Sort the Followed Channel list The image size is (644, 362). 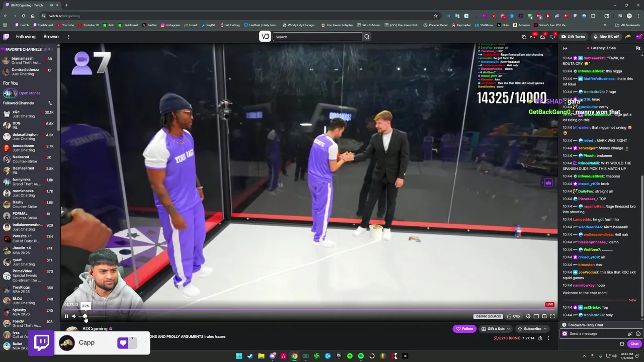pos(50,103)
